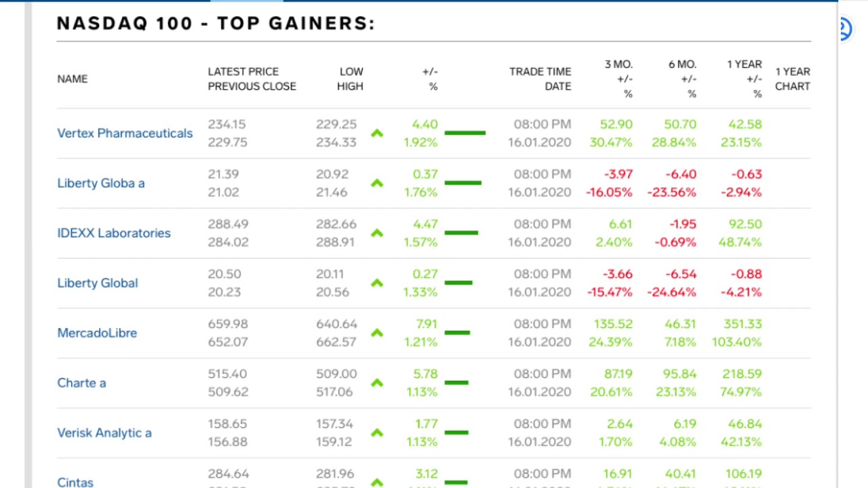
Task: Click the blue circular icon at top right
Action: point(844,29)
